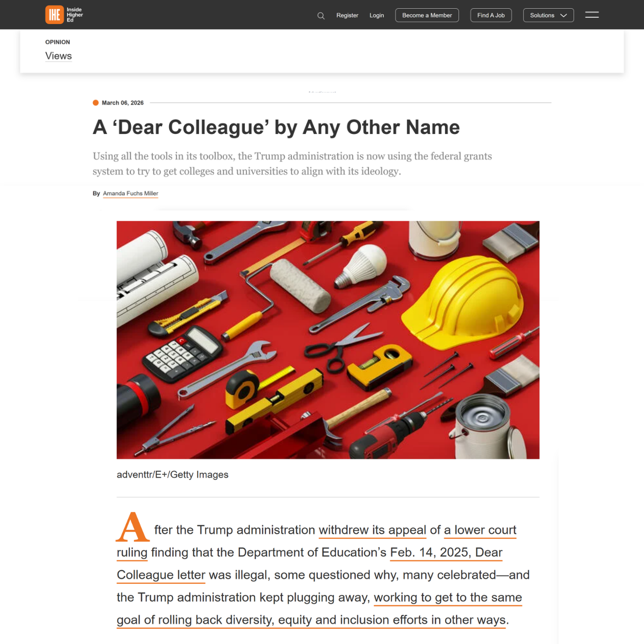Screen dimensions: 644x644
Task: Click the Solutions chevron arrow
Action: (x=564, y=15)
